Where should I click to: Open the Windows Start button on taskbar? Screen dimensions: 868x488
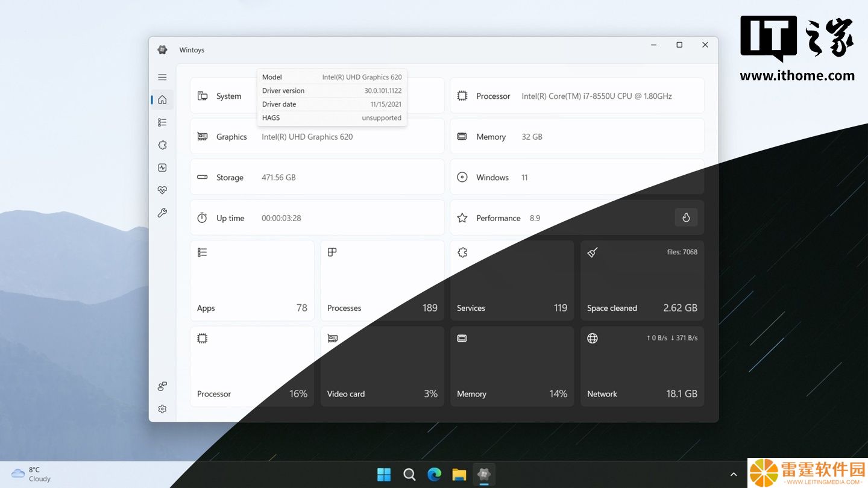click(384, 475)
